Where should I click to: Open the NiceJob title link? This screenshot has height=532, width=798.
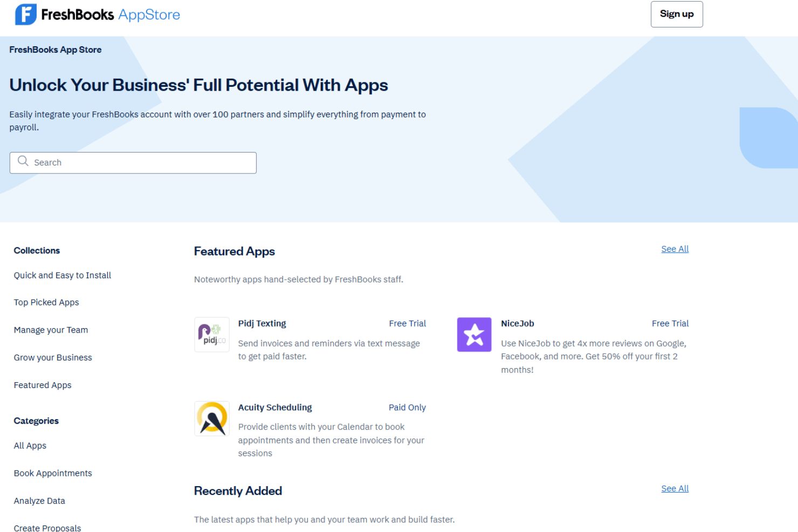click(x=518, y=323)
